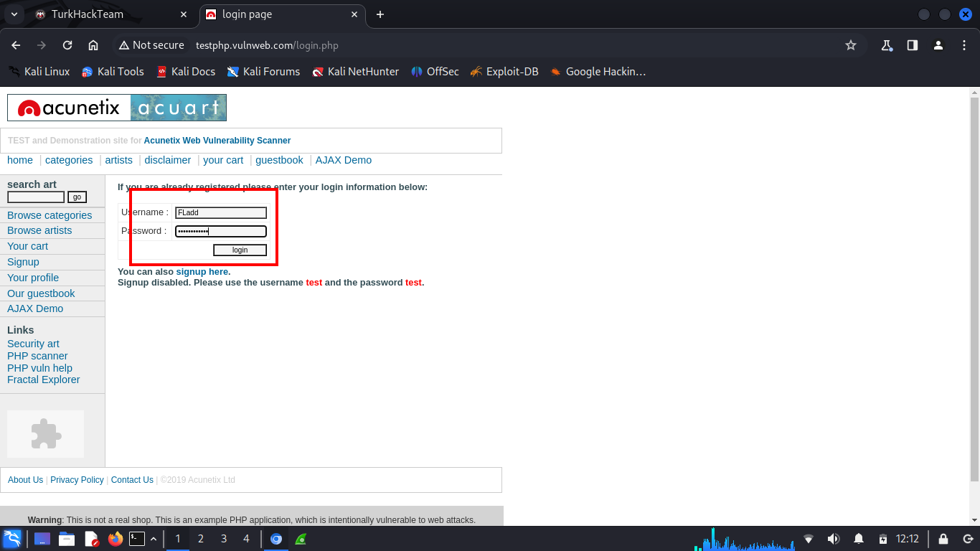Open the guestbook menu item
The width and height of the screenshot is (980, 551).
click(280, 160)
